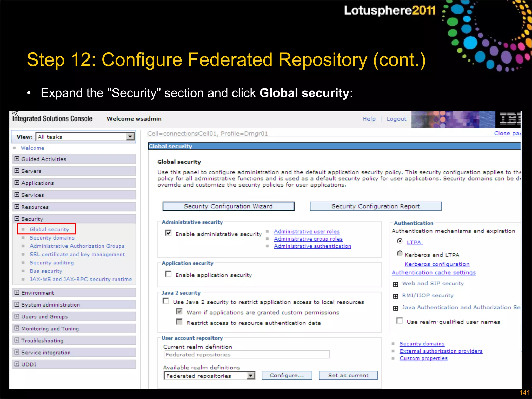
Task: Open Security domains in navigation tree
Action: click(52, 238)
